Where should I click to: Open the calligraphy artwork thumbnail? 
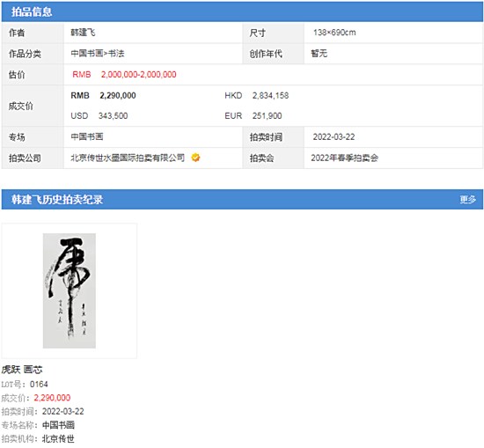point(70,290)
